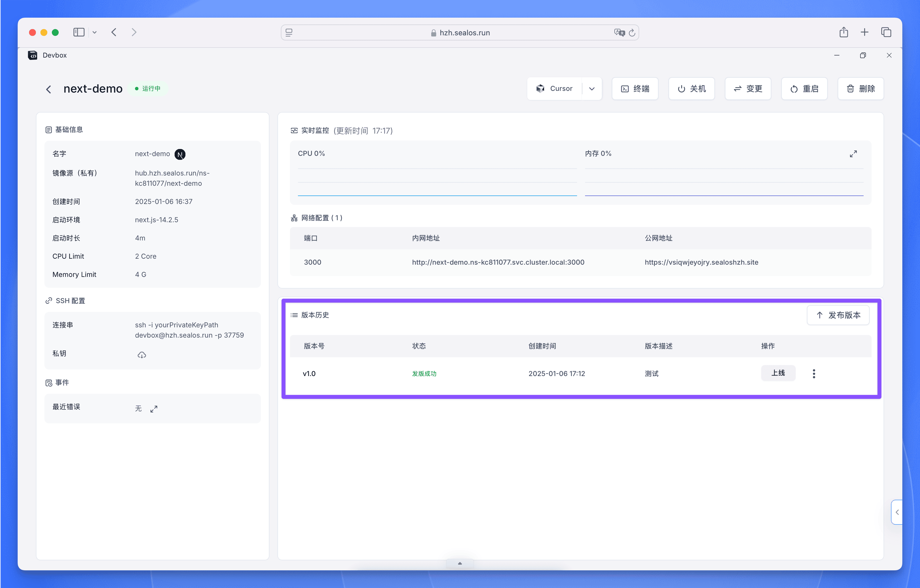Click the Devbox logo in the title bar
920x588 pixels.
32,55
